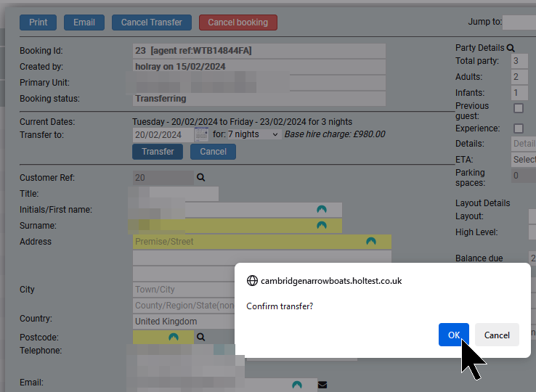Click the red Cancel booking button
536x392 pixels.
[x=237, y=23]
